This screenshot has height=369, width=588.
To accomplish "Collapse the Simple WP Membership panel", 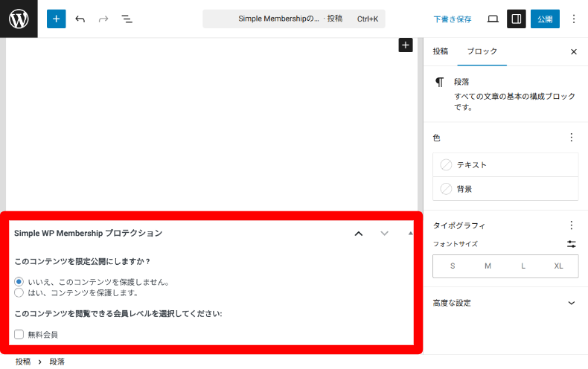I will (x=411, y=234).
